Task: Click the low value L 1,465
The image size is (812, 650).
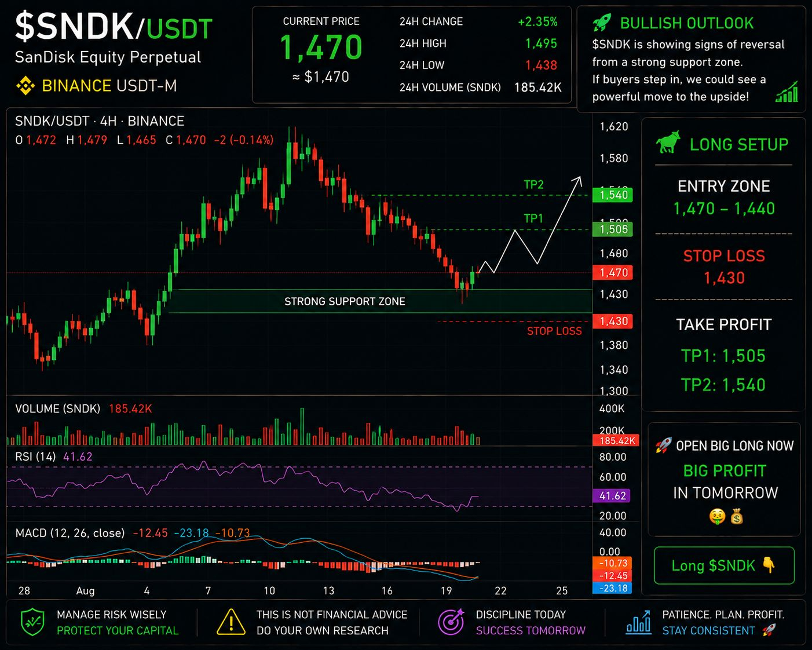Action: coord(136,140)
